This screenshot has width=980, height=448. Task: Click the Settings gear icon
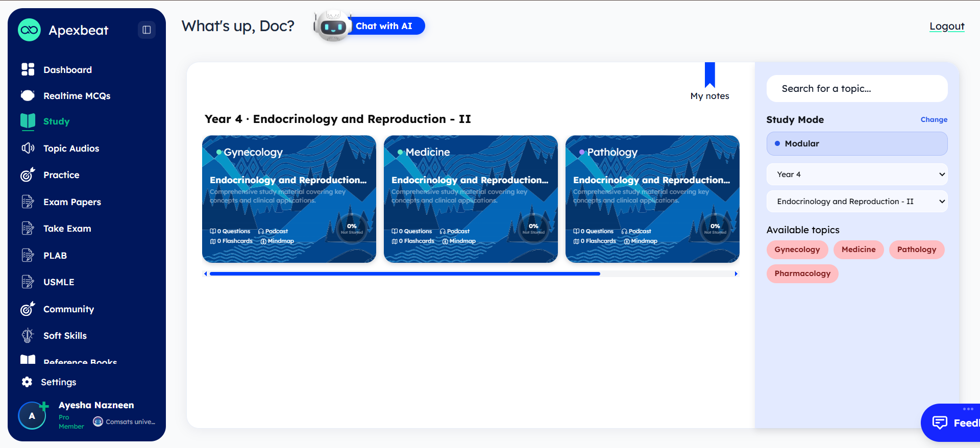27,382
